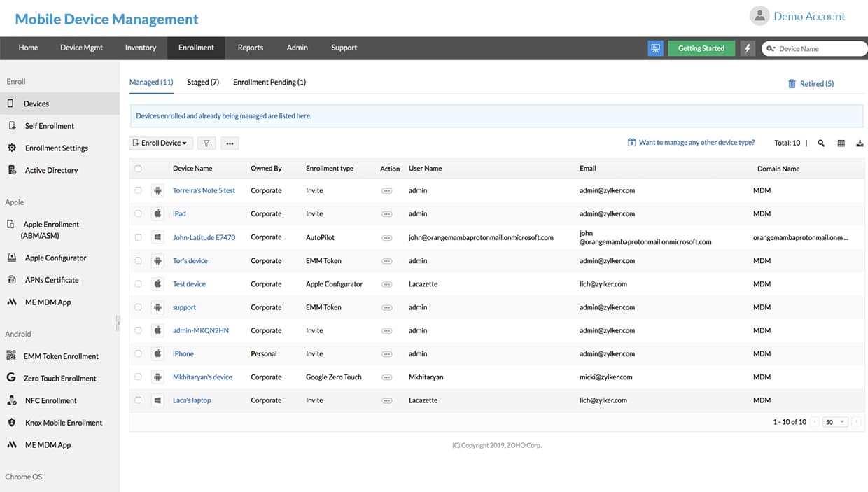Click the NFC Enrollment icon
Viewport: 868px width, 492px height.
click(x=11, y=400)
